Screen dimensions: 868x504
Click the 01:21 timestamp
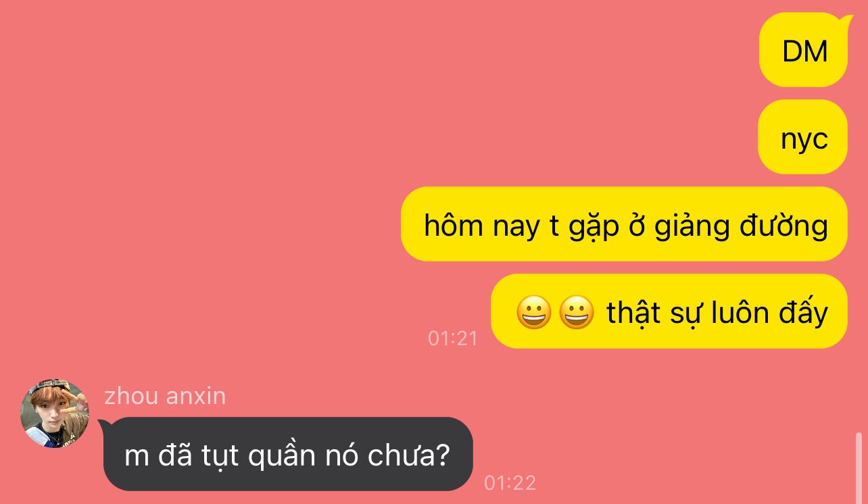coord(453,338)
